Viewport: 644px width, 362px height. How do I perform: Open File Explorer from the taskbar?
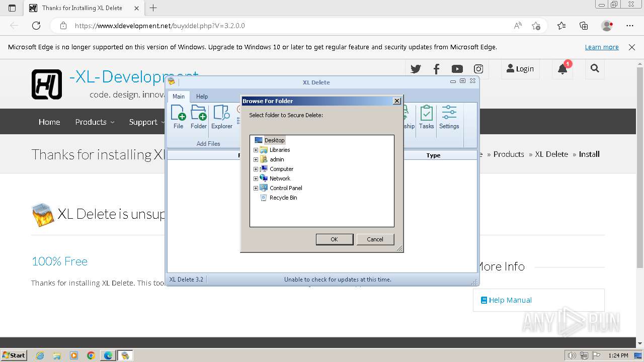pyautogui.click(x=57, y=355)
